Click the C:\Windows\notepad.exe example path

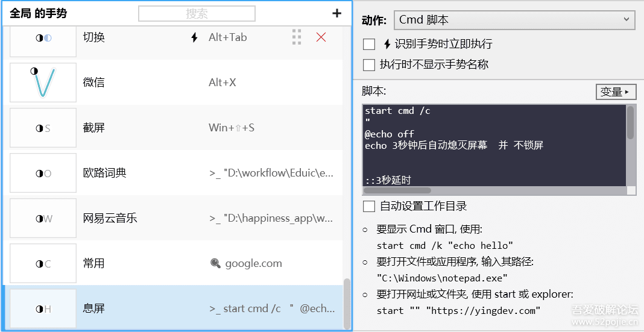[x=443, y=278]
